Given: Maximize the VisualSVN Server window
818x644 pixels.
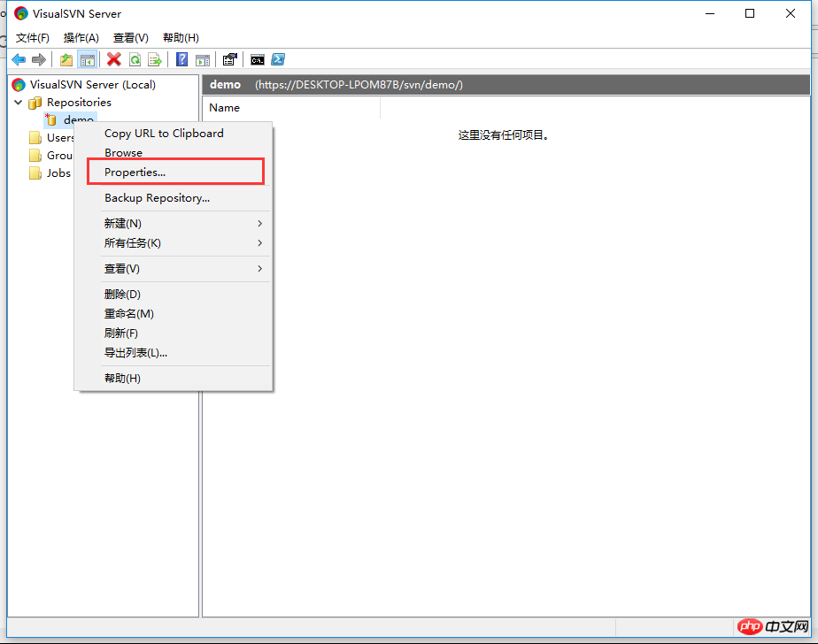Looking at the screenshot, I should [750, 13].
